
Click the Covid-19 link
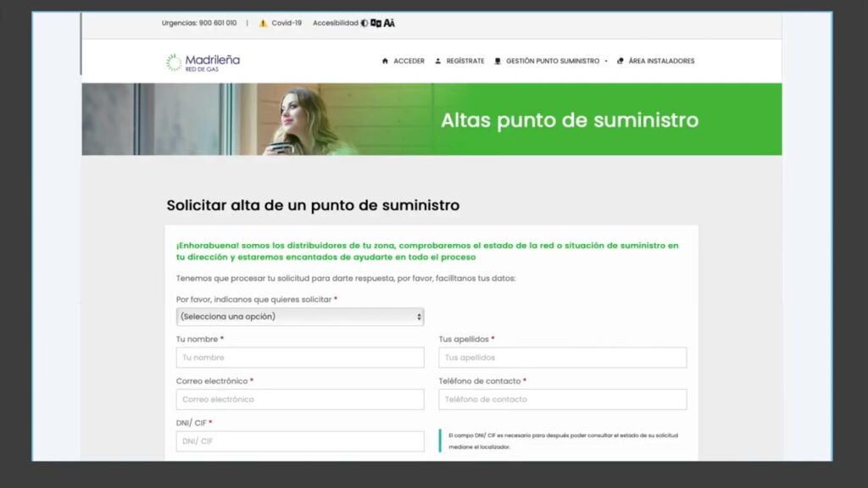[287, 23]
